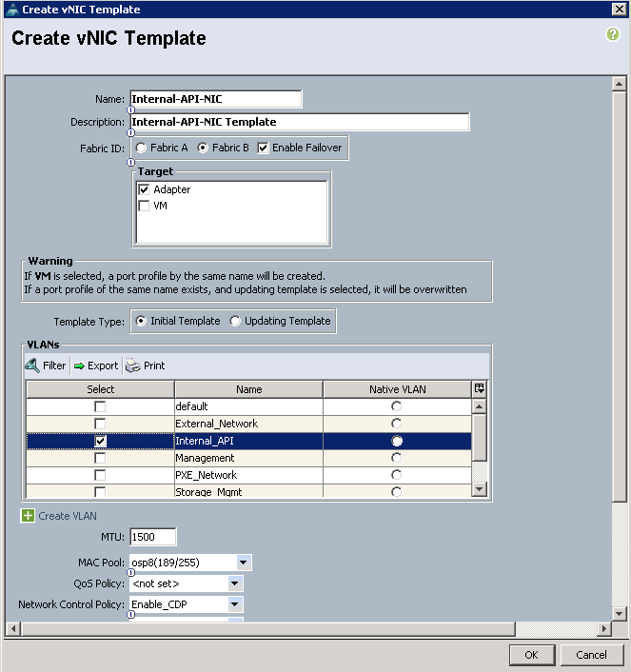
Task: Check the External_Network VLAN checkbox
Action: click(100, 424)
